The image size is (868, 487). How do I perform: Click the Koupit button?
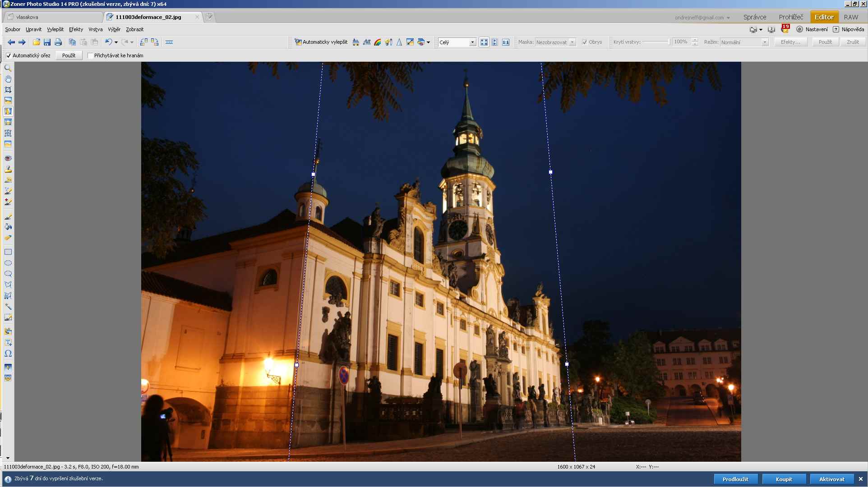[x=784, y=479]
